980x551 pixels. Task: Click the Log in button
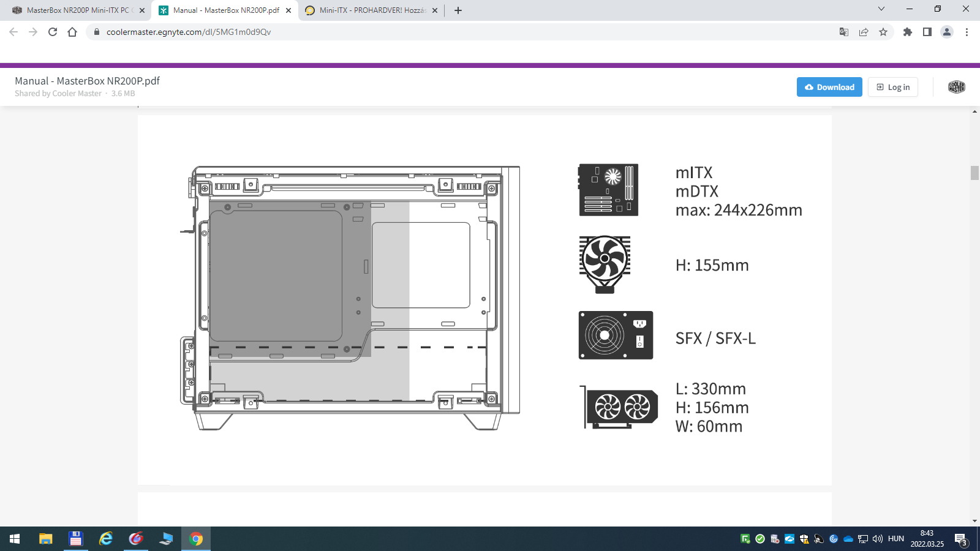pyautogui.click(x=893, y=87)
